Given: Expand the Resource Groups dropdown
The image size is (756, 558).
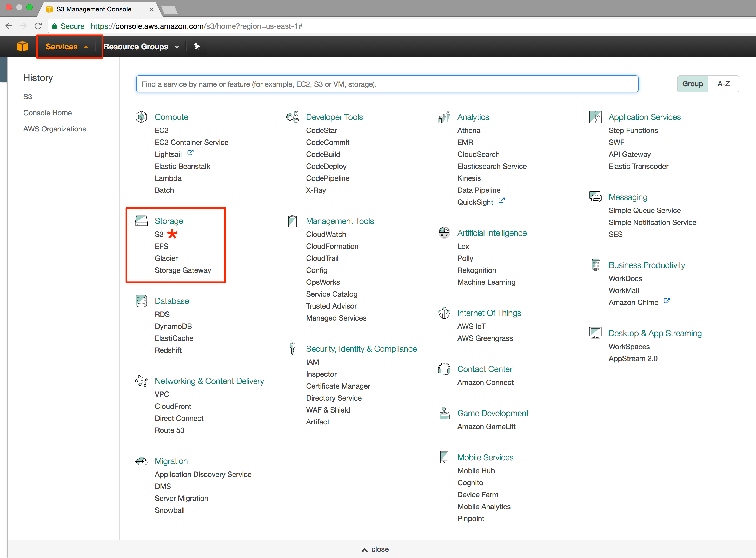Looking at the screenshot, I should [141, 46].
